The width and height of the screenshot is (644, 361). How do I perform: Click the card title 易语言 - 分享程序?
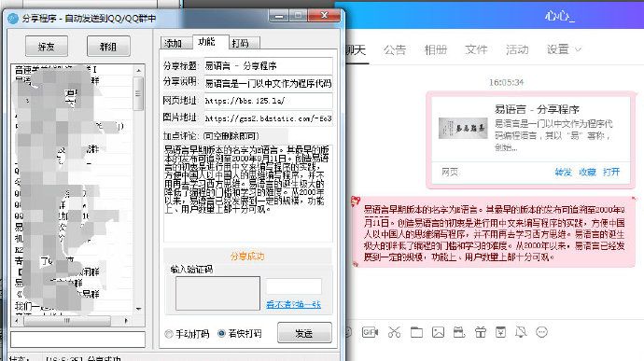click(537, 110)
